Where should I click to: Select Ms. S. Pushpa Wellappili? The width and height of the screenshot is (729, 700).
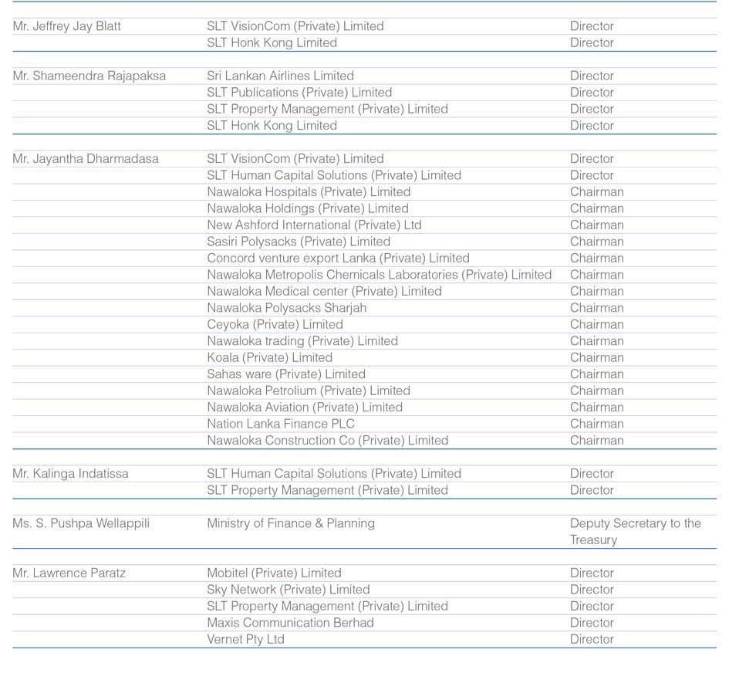click(x=81, y=523)
